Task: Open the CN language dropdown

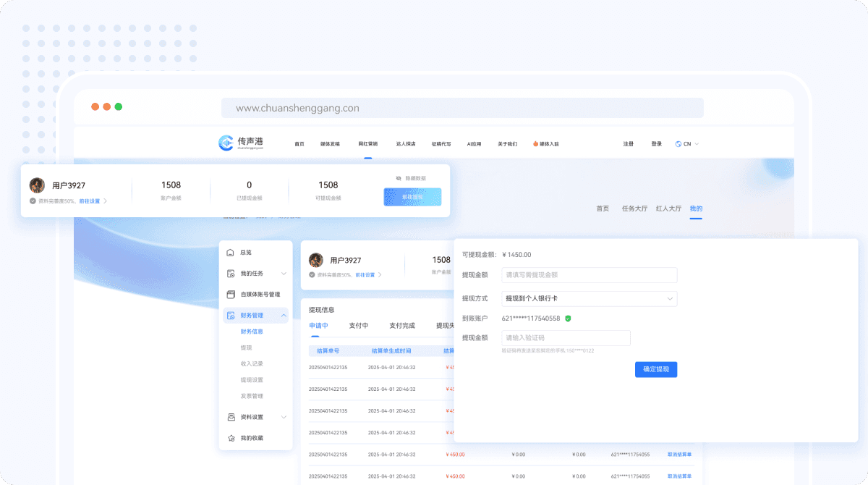Action: pos(692,144)
